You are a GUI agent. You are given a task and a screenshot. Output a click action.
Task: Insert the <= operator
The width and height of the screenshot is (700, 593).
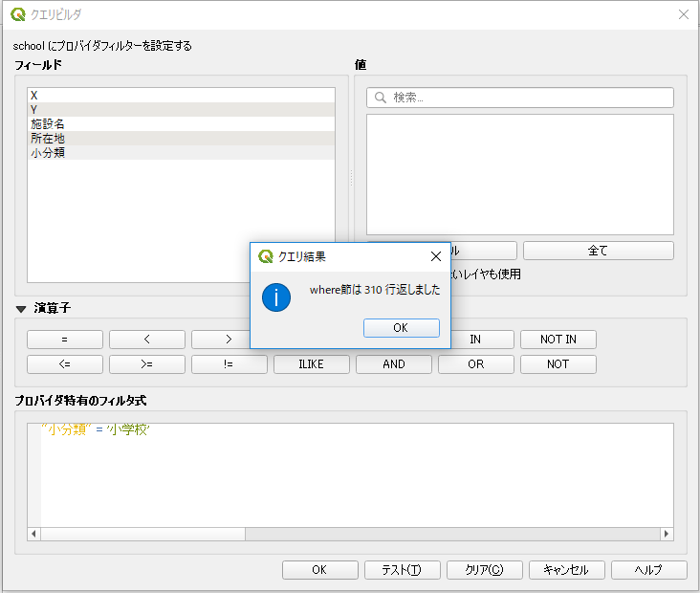[x=65, y=364]
